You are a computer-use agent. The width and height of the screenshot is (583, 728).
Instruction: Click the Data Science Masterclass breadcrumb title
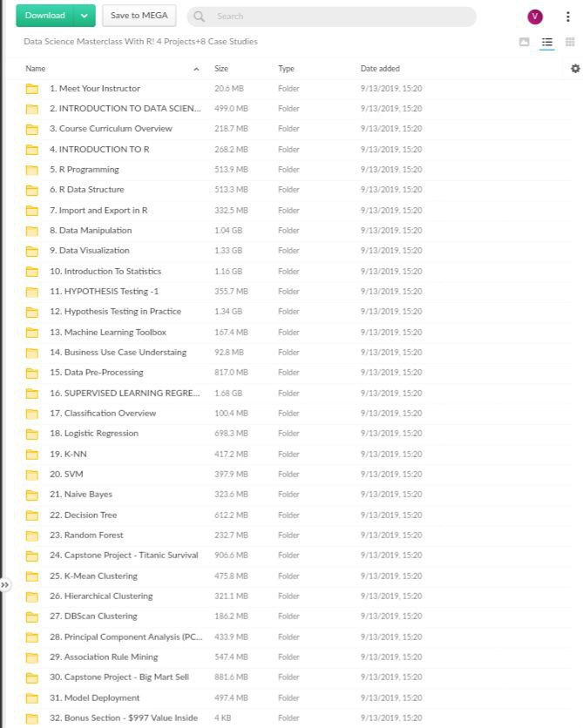click(140, 41)
